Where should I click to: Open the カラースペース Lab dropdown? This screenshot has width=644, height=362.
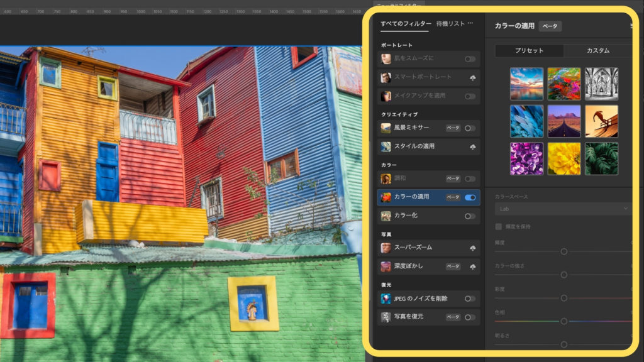coord(563,209)
